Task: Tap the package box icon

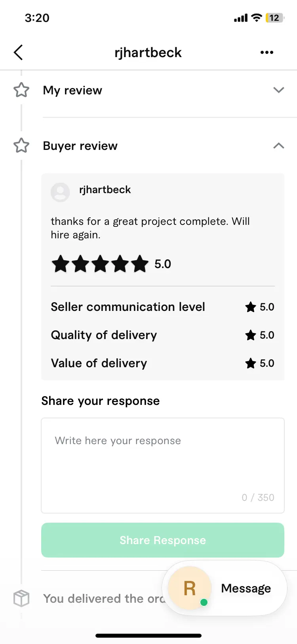Action: (21, 598)
